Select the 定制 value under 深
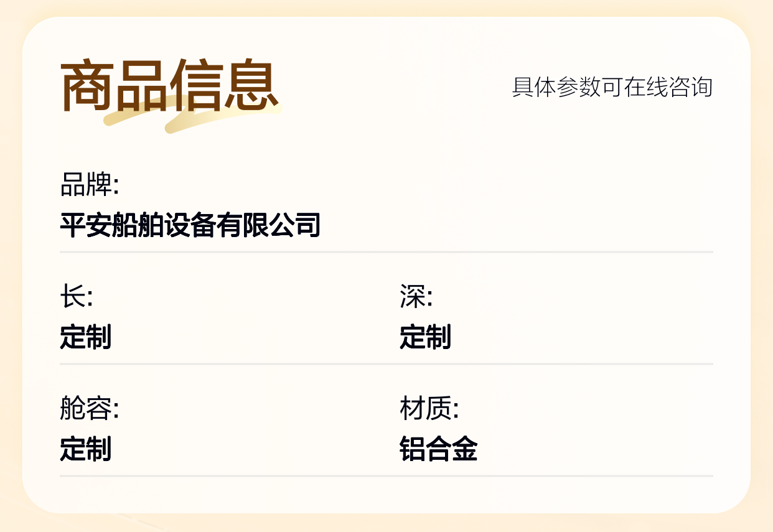Screen dimensions: 773x532 (x=425, y=337)
